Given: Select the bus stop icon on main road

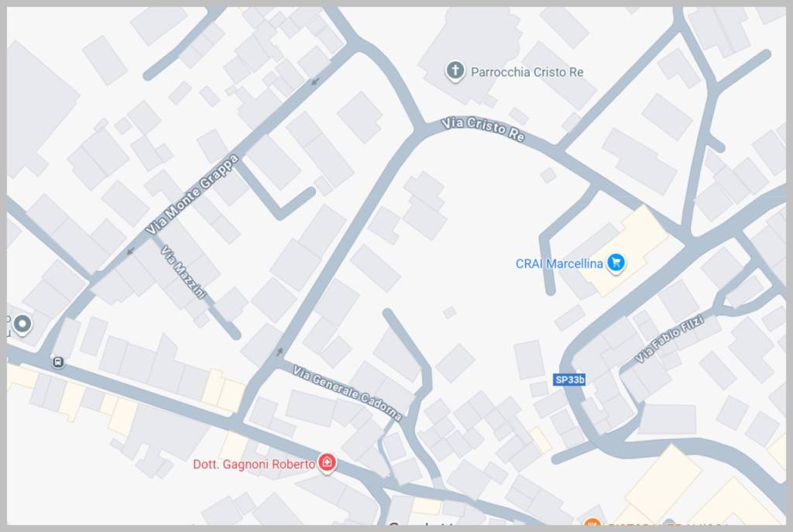Looking at the screenshot, I should pos(58,362).
